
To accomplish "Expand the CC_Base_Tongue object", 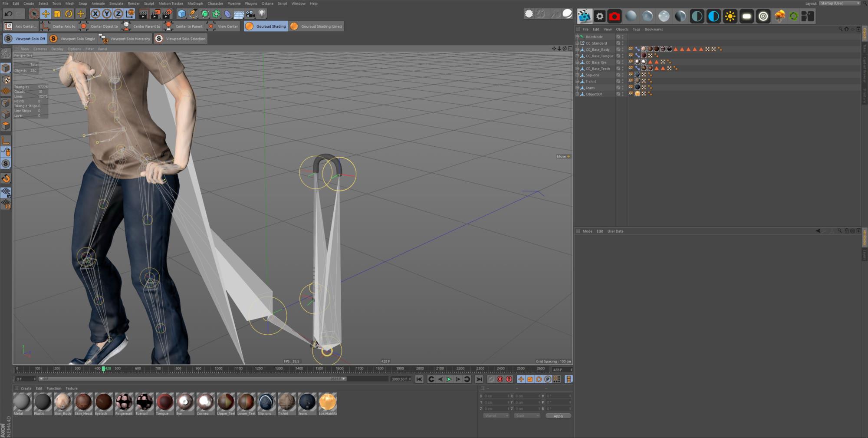I will (x=577, y=56).
